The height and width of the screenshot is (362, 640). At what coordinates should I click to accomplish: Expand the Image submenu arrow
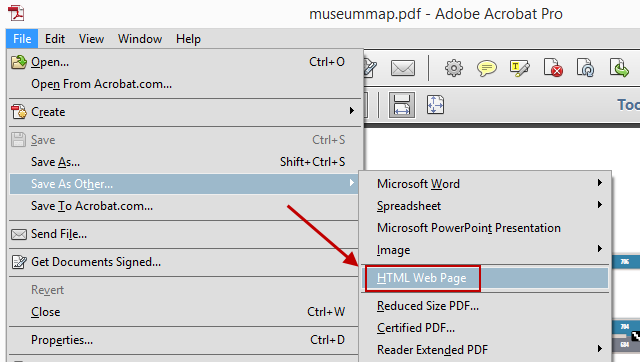[x=600, y=249]
